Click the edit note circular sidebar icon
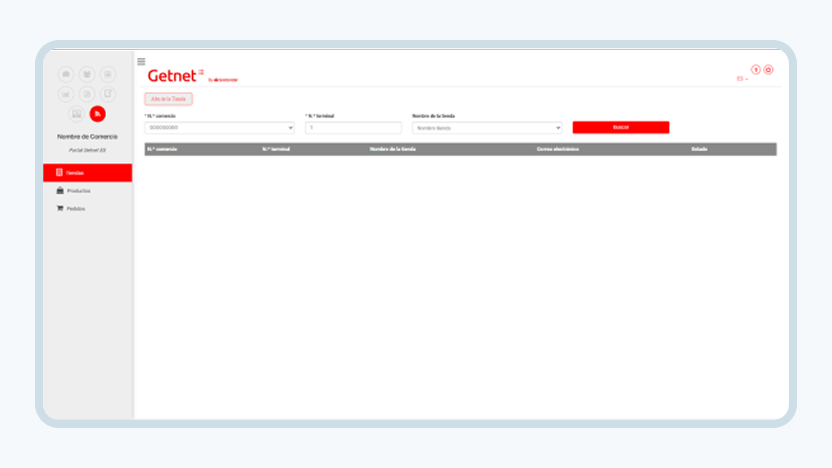The height and width of the screenshot is (468, 832). [108, 94]
